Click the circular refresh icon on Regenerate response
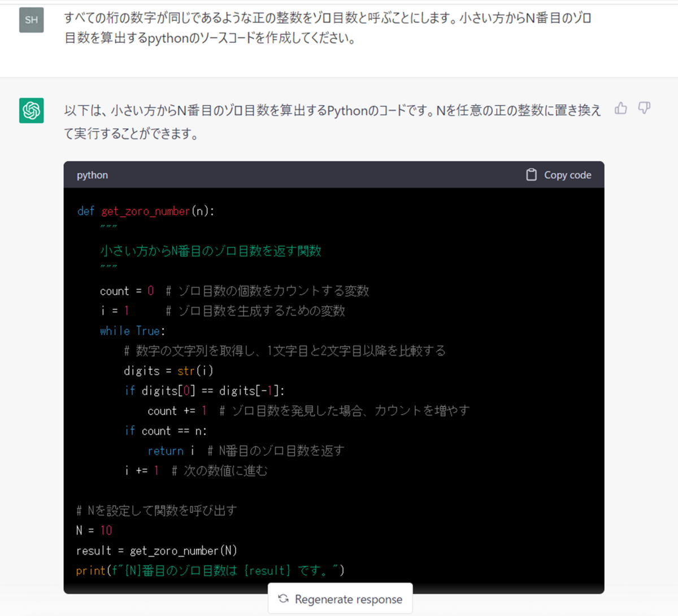This screenshot has height=616, width=678. tap(282, 598)
